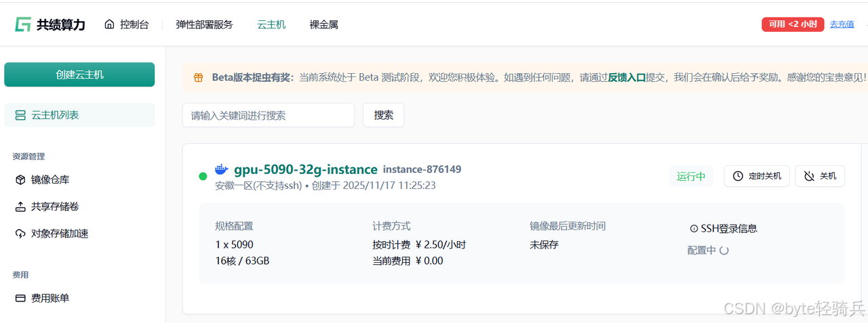Focus the keyword search input field

[x=269, y=115]
